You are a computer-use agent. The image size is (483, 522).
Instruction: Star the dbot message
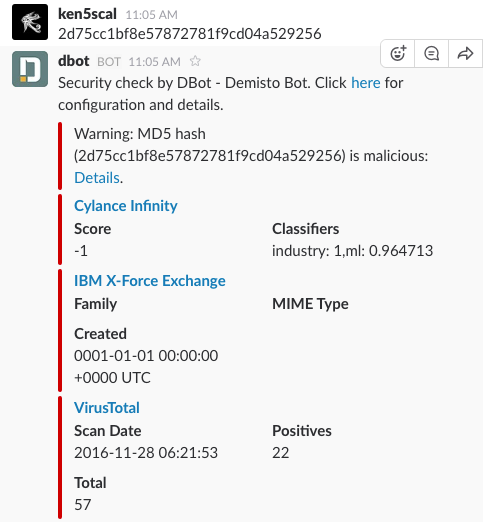click(195, 61)
